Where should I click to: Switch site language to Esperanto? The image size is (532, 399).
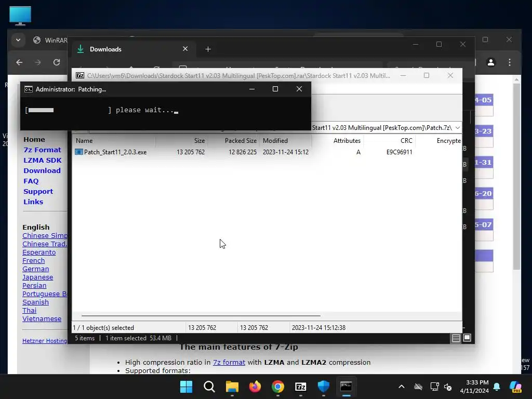(39, 252)
